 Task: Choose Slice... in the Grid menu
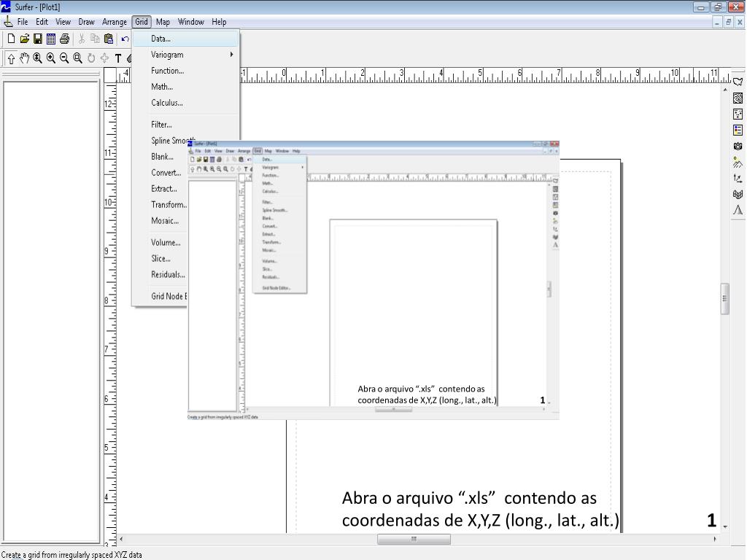tap(161, 259)
